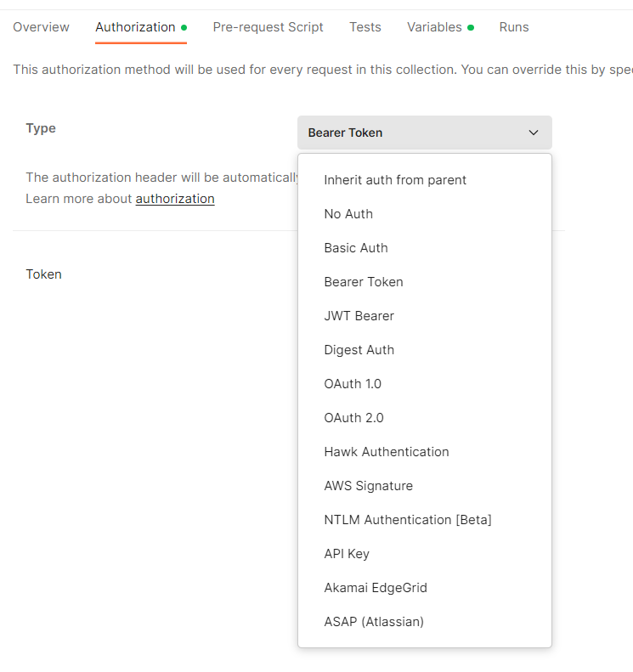Select the Authorization tab
The height and width of the screenshot is (672, 633).
point(135,27)
